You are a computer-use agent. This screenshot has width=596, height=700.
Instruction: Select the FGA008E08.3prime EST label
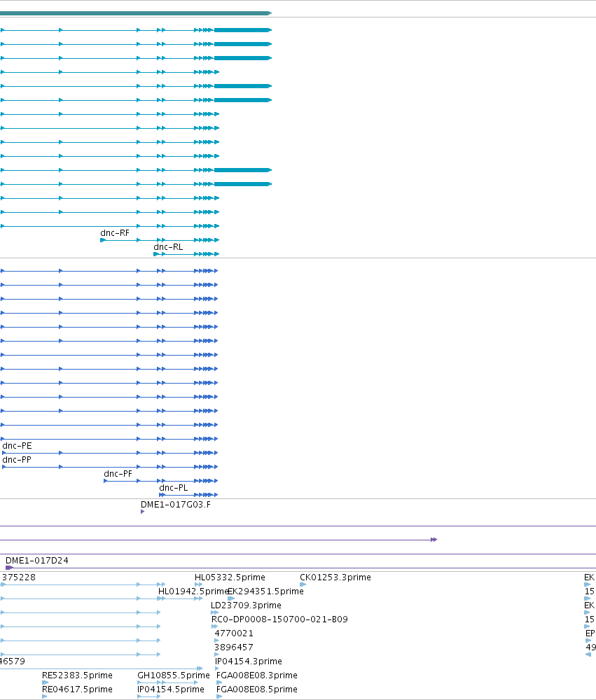[257, 675]
